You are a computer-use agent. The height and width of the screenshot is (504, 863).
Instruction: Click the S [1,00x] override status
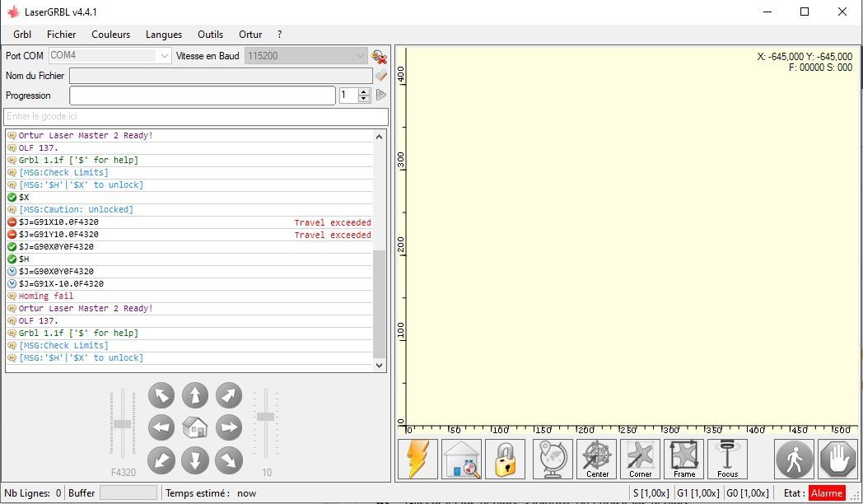pos(651,493)
